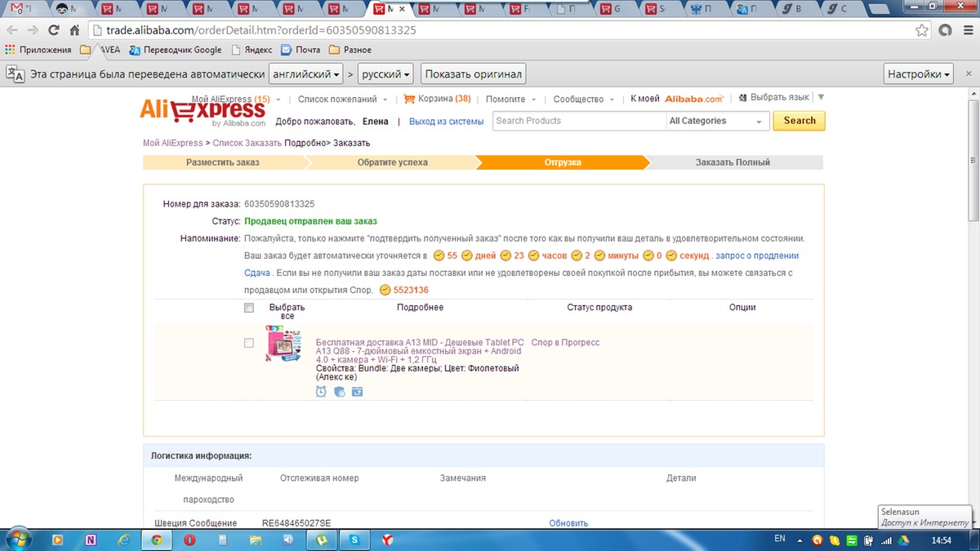
Task: Open the Яндекс bookmark
Action: (252, 50)
